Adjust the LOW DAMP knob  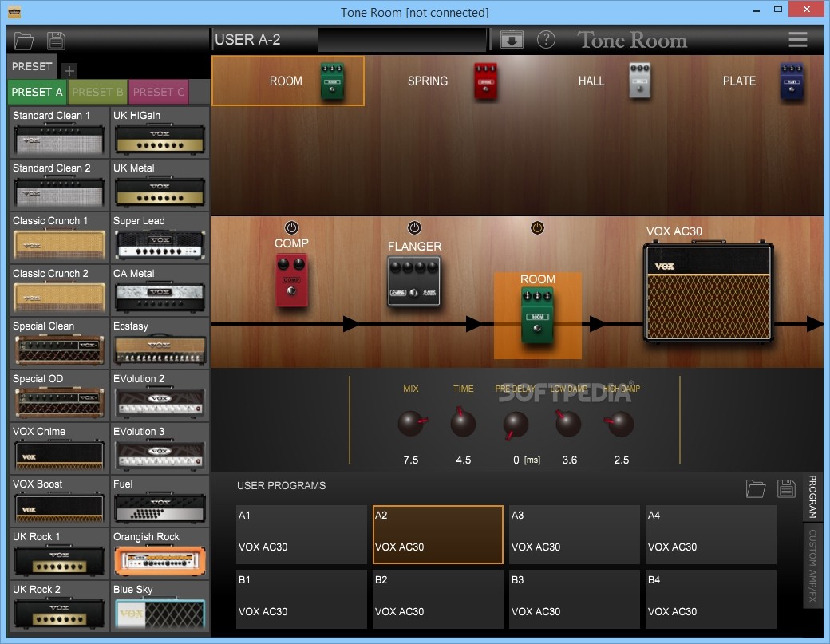(x=568, y=423)
